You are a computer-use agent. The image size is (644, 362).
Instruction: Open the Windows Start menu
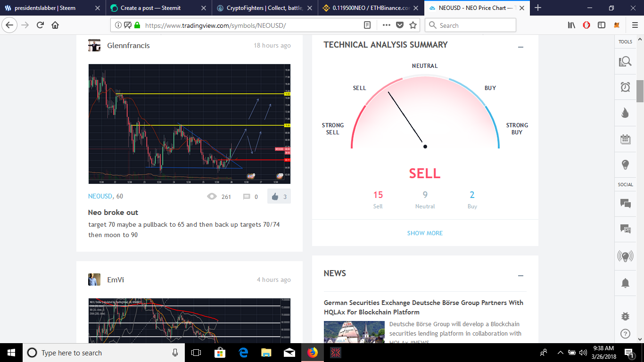click(x=11, y=353)
